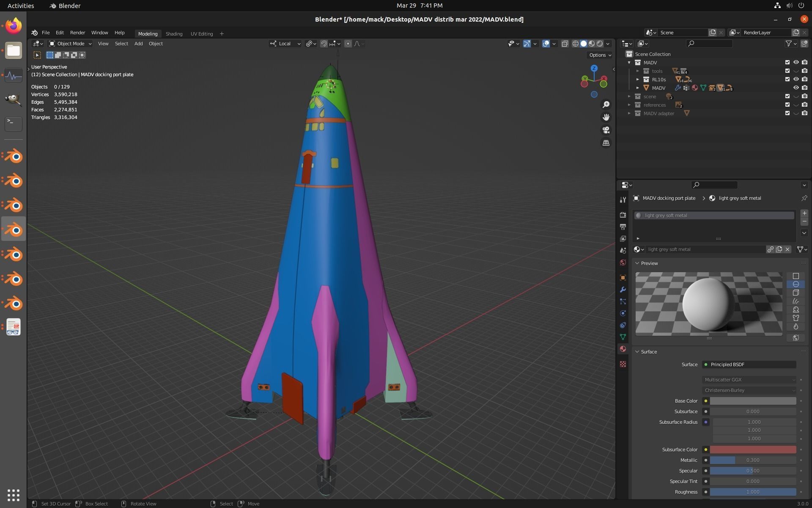Toggle camera view icon in viewport
Image resolution: width=812 pixels, height=508 pixels.
tap(606, 130)
